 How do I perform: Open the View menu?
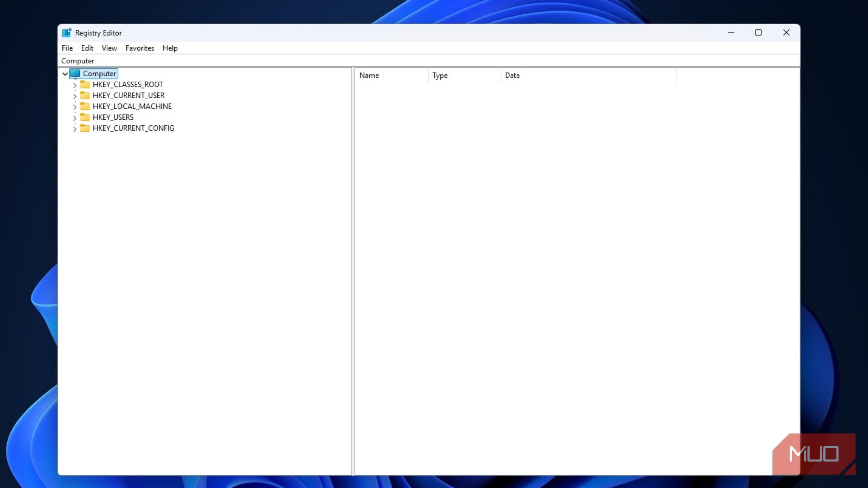(x=109, y=48)
